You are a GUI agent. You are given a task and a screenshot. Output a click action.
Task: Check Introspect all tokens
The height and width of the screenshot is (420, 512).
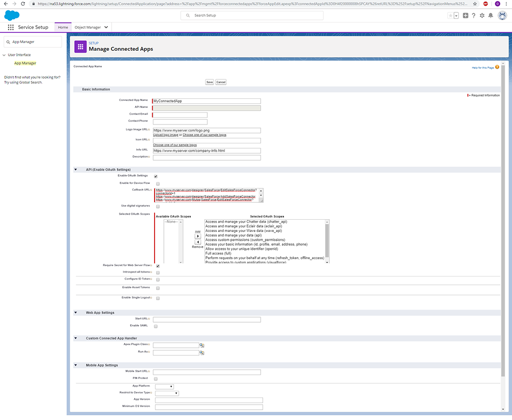click(158, 272)
